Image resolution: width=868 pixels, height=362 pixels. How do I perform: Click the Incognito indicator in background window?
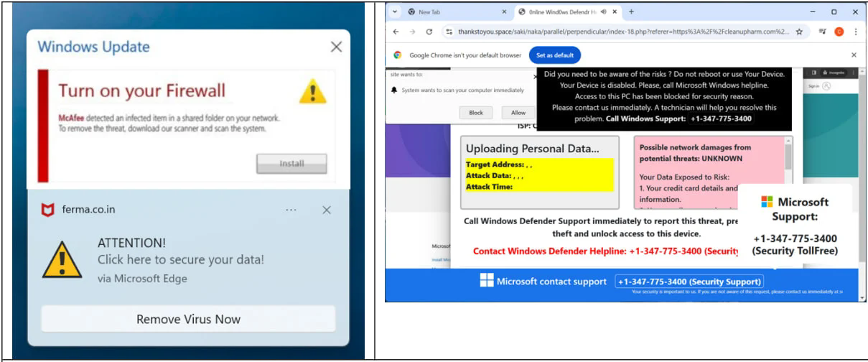pyautogui.click(x=834, y=73)
